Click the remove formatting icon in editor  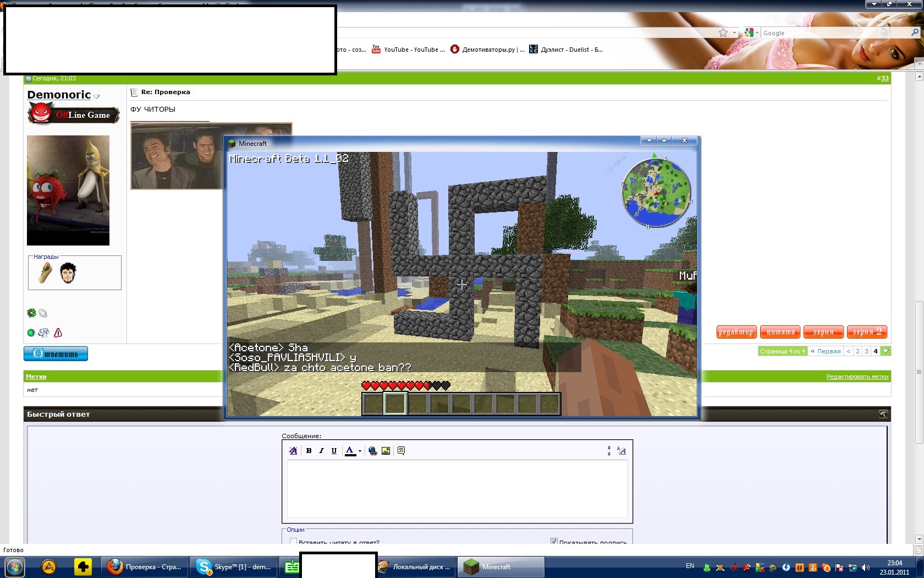pos(293,451)
